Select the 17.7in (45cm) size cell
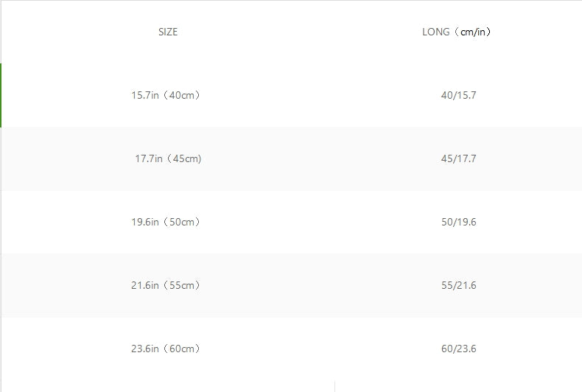582x392 pixels. tap(168, 159)
